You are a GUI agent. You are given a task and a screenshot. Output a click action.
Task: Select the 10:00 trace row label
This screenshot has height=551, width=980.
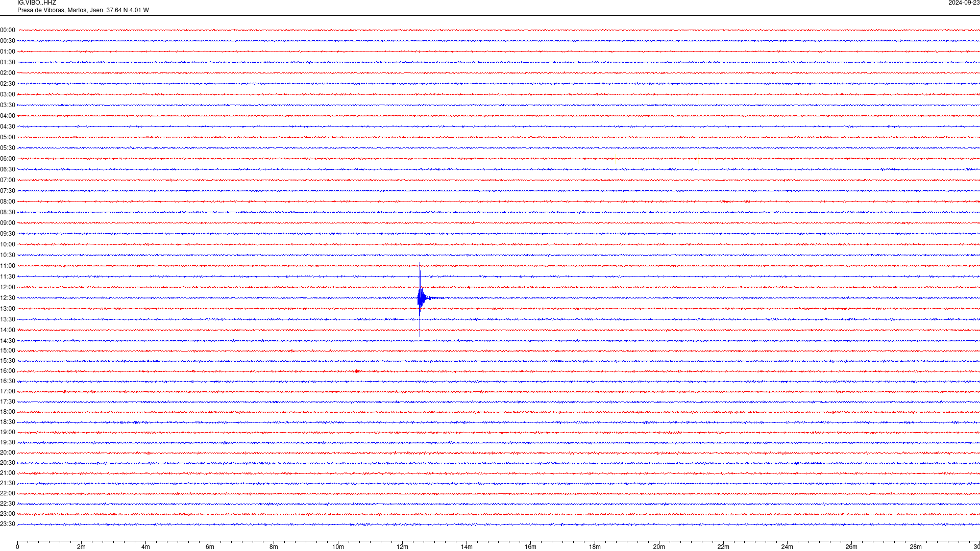(x=8, y=244)
